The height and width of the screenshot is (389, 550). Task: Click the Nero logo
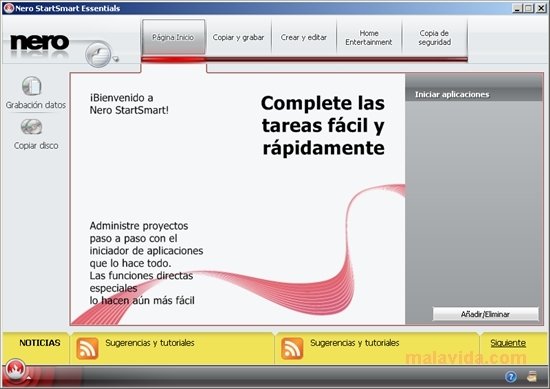click(x=39, y=43)
